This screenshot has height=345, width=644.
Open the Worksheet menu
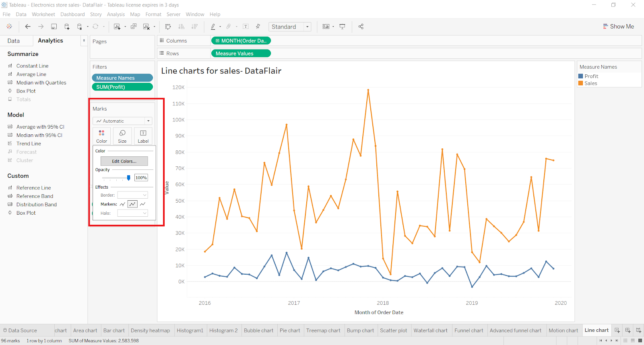point(43,14)
